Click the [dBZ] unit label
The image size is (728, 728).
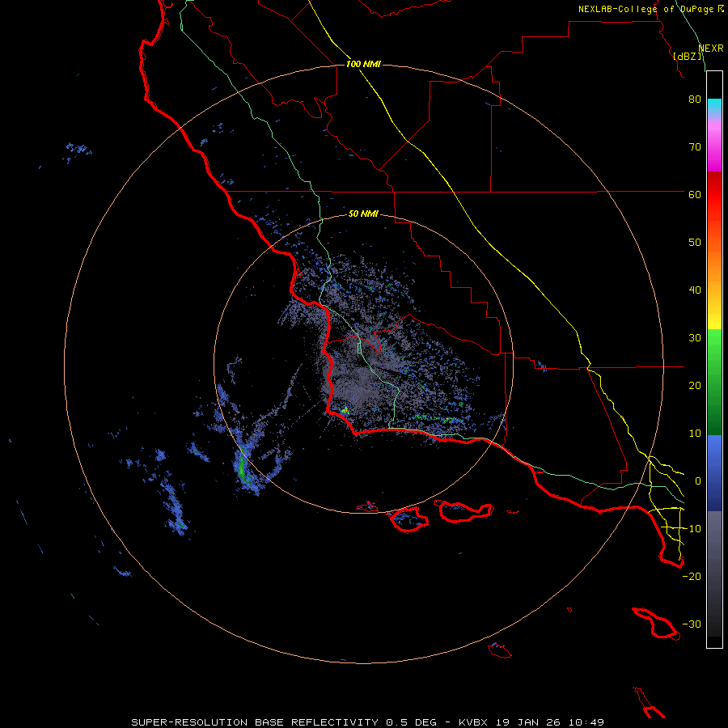[x=688, y=56]
